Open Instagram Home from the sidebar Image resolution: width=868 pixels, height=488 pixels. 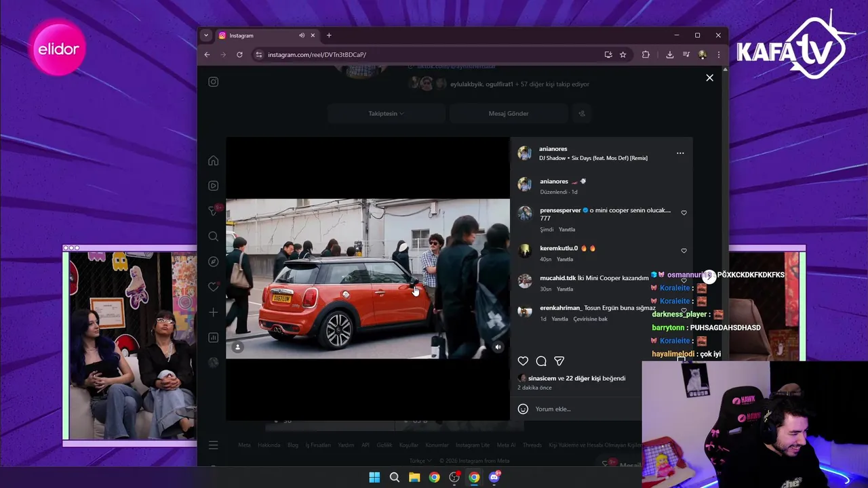click(214, 161)
